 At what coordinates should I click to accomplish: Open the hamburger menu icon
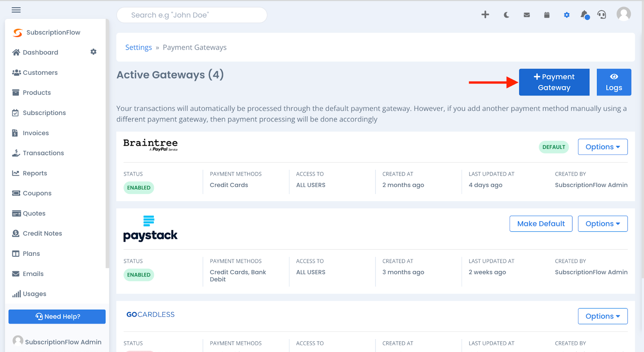click(16, 10)
